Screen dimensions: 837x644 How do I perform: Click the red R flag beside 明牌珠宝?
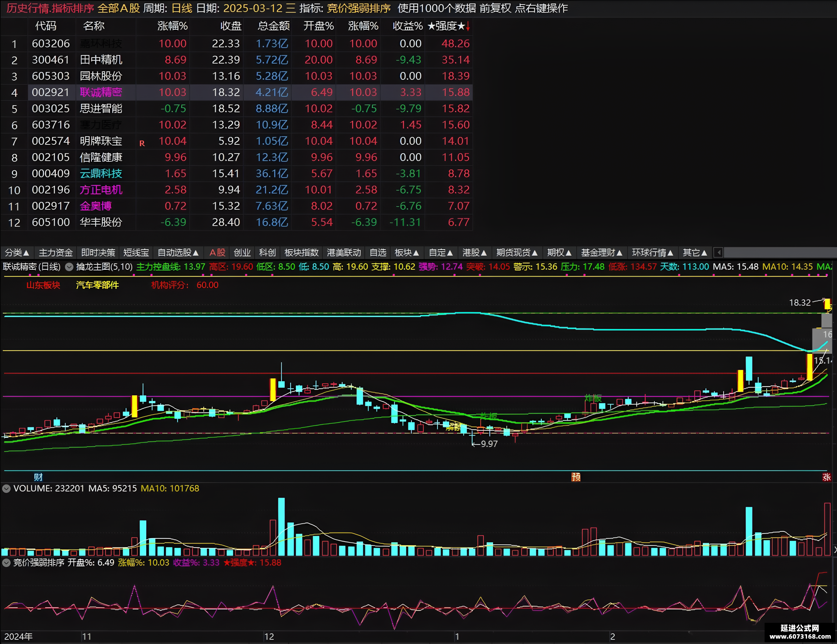pyautogui.click(x=142, y=143)
